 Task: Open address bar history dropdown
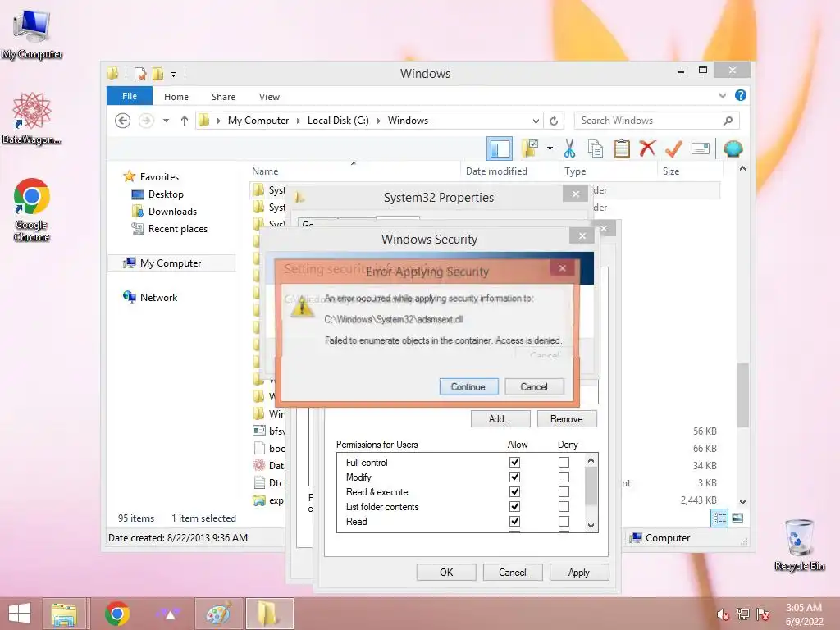[536, 121]
